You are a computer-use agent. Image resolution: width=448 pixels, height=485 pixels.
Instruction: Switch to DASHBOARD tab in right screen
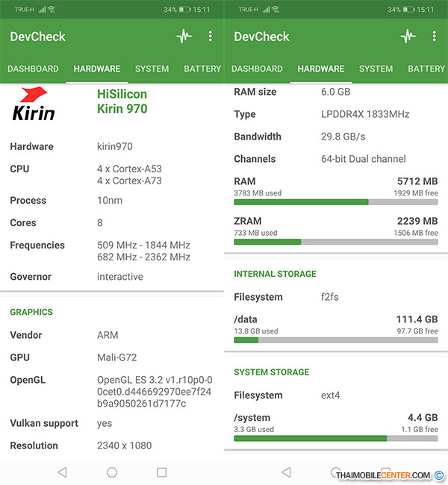257,69
